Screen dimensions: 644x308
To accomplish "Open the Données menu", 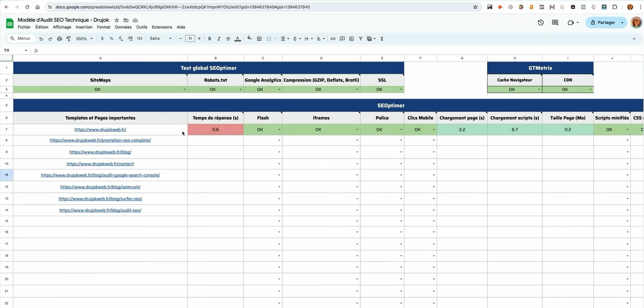I will click(123, 27).
